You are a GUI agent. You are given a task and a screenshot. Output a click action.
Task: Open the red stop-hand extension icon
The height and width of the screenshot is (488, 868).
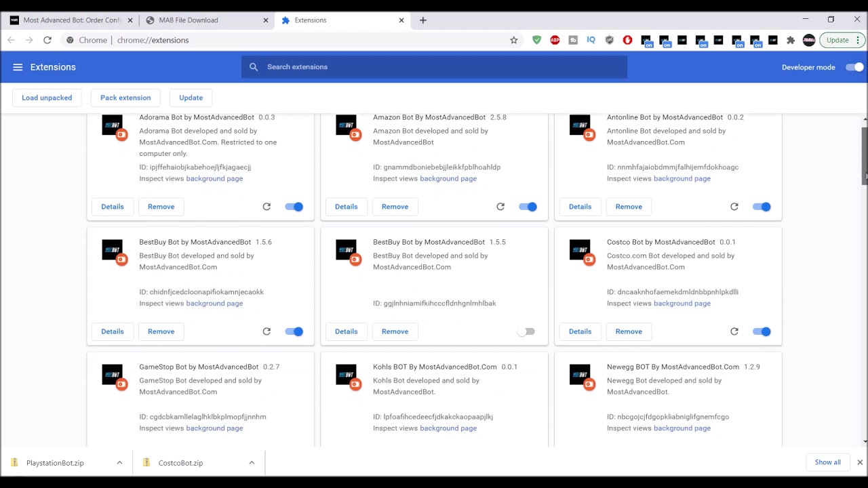pyautogui.click(x=627, y=40)
